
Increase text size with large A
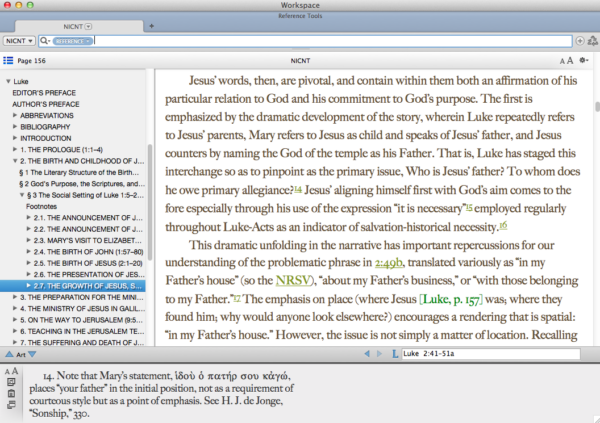(x=570, y=60)
